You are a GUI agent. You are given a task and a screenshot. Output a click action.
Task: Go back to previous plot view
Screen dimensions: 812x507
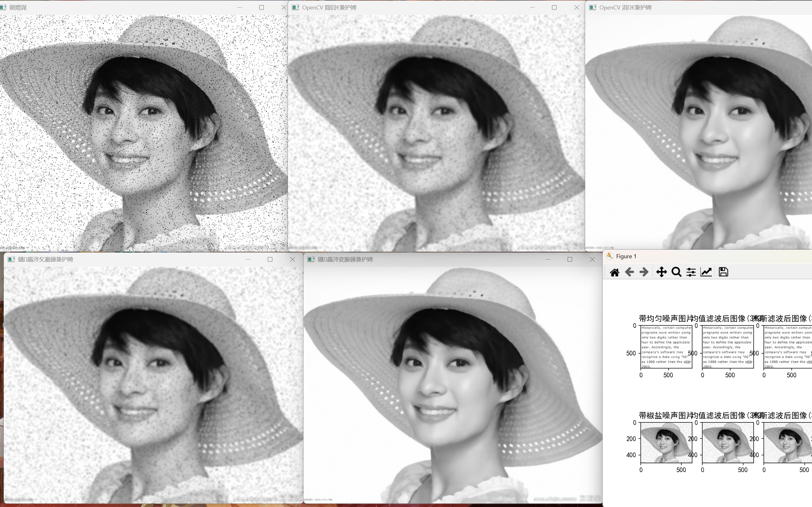point(630,272)
